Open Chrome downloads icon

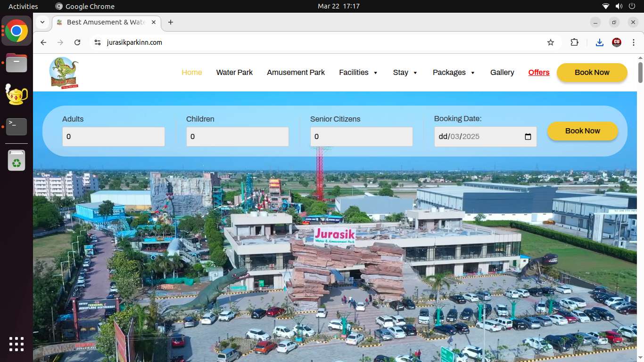coord(600,42)
